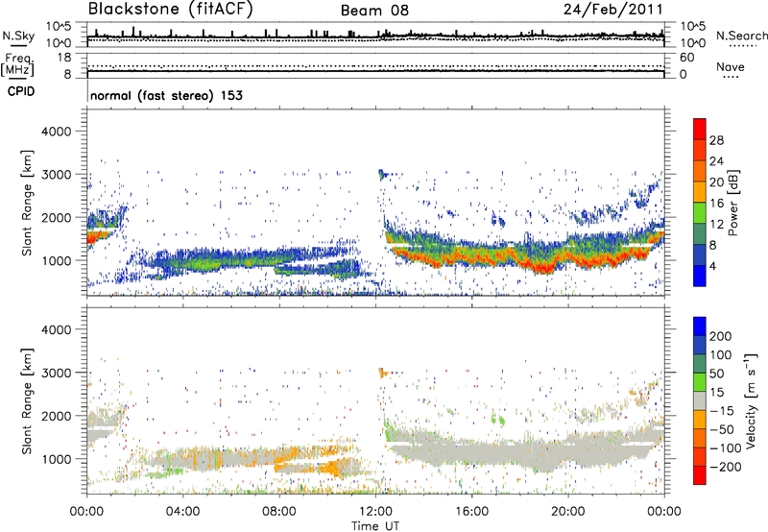Click the dotted line sample under 'Nave'
Viewport: 768px width, 532px height.
tap(732, 77)
